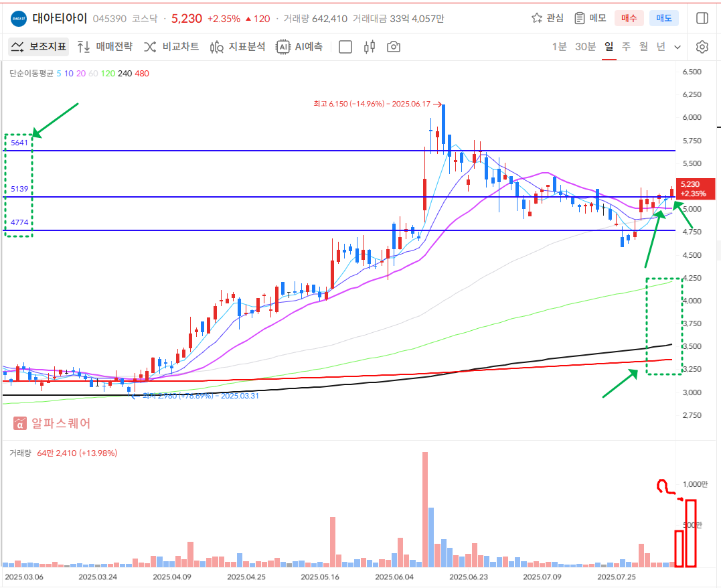Change candlestick chart type icon
The height and width of the screenshot is (588, 721).
tap(370, 46)
